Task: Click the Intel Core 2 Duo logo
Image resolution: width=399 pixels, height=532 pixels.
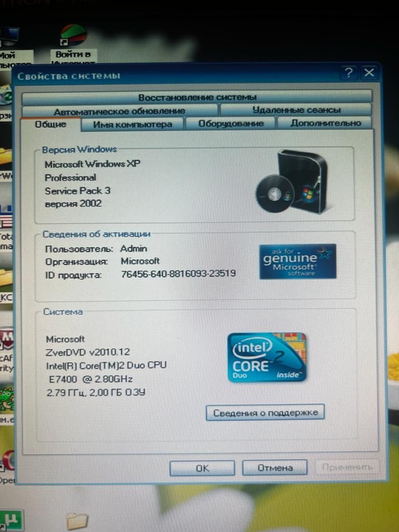Action: point(267,357)
